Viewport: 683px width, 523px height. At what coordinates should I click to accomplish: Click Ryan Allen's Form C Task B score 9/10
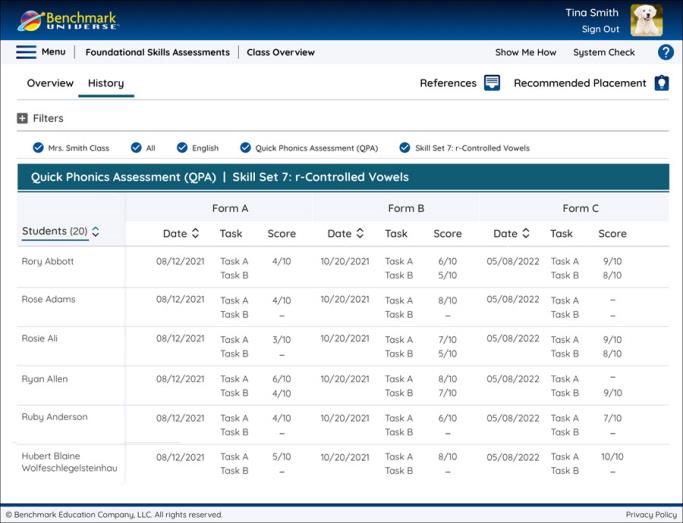tap(612, 393)
